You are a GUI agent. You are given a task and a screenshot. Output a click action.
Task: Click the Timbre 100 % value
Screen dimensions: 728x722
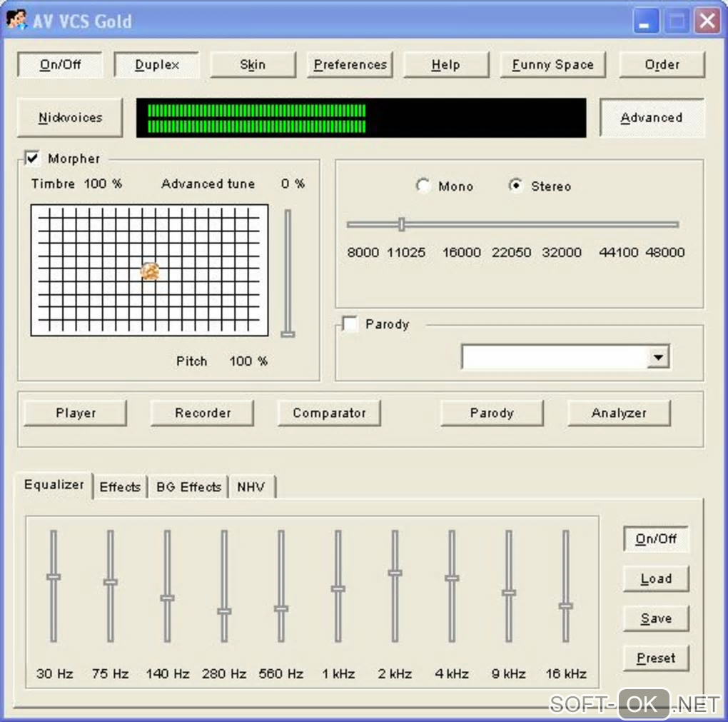(103, 184)
